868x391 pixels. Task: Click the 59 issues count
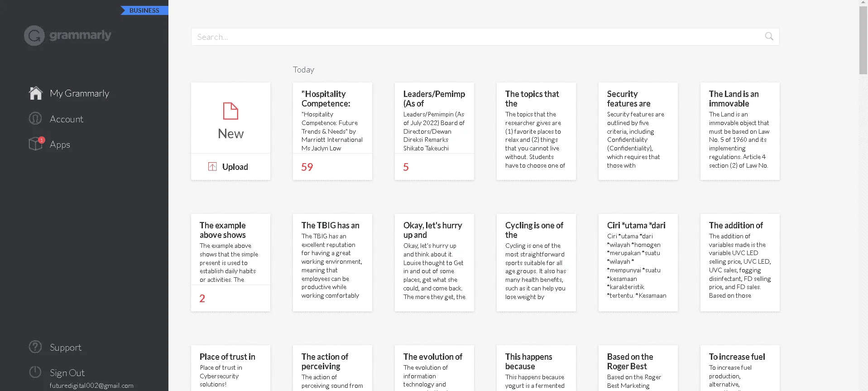click(307, 167)
